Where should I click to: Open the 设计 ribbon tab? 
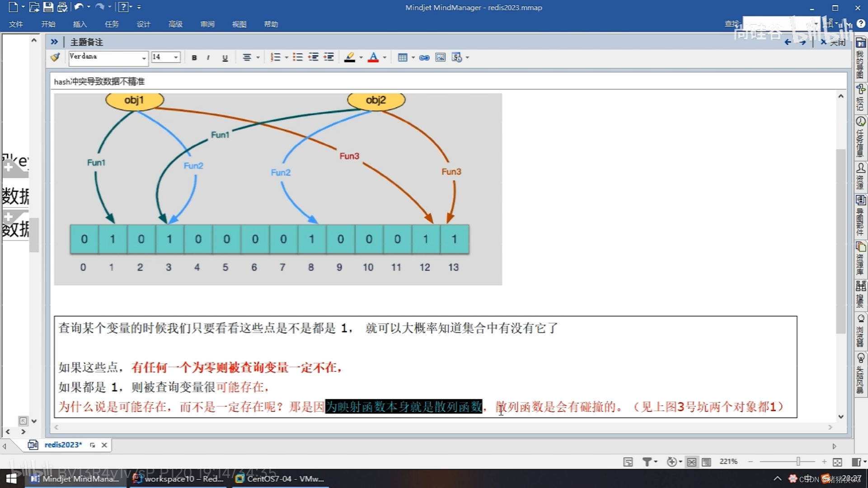pyautogui.click(x=143, y=24)
